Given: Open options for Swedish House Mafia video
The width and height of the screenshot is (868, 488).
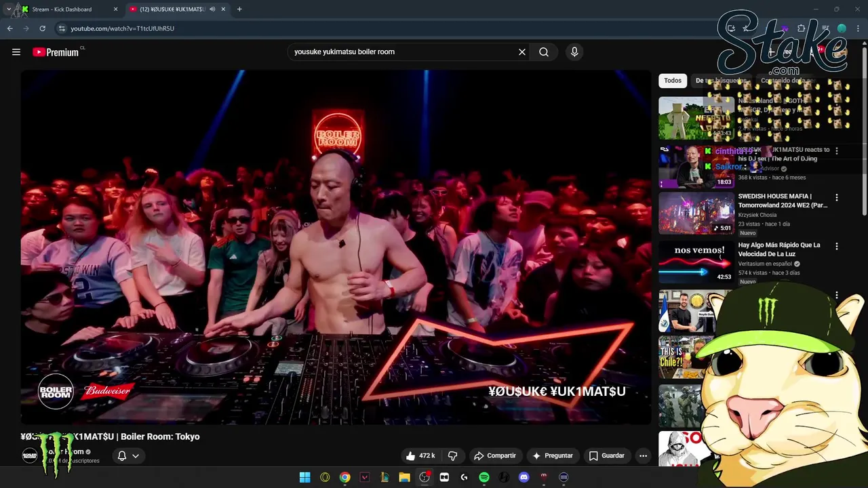Looking at the screenshot, I should pos(836,198).
